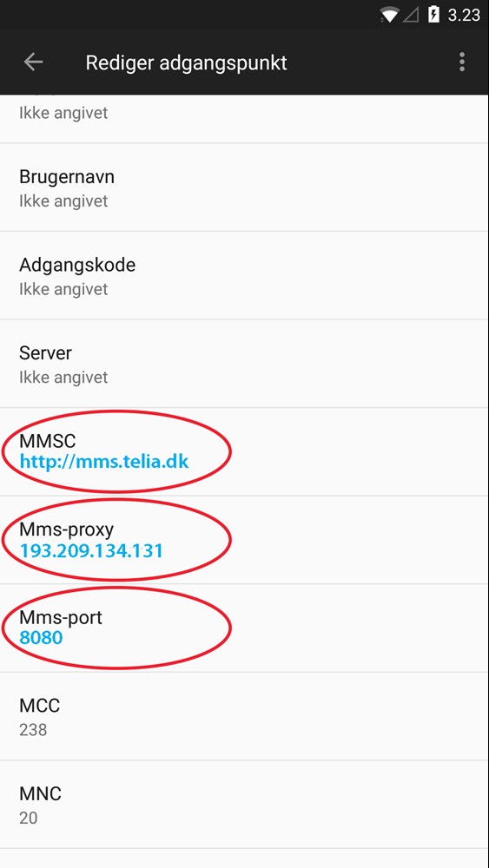The width and height of the screenshot is (489, 868).
Task: Tap the battery charging icon
Action: pyautogui.click(x=433, y=15)
